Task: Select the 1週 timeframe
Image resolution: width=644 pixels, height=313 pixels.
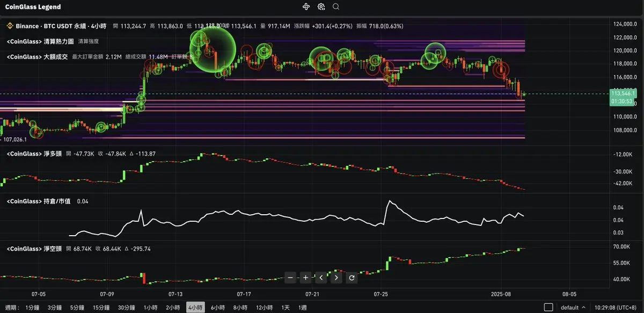Action: (x=303, y=308)
